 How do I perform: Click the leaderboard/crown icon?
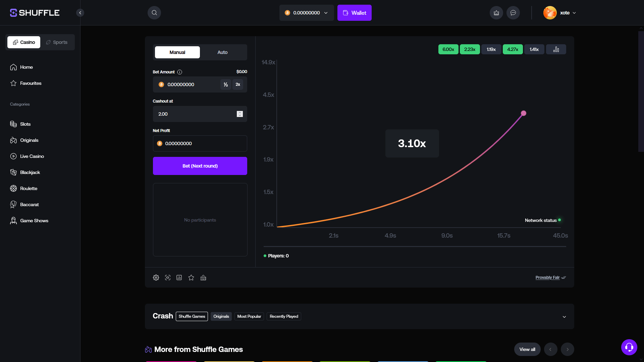click(496, 12)
